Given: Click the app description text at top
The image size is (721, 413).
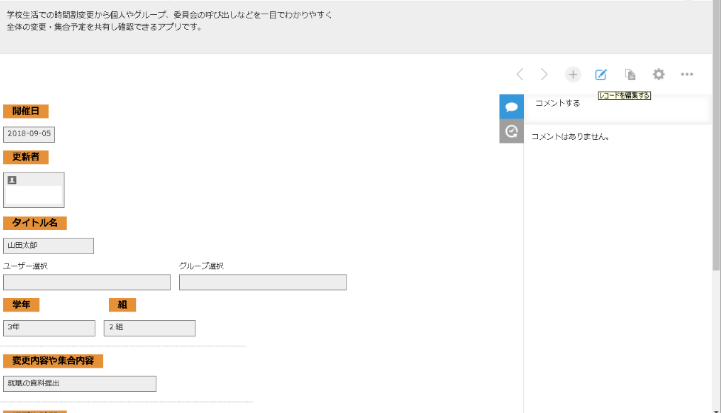Looking at the screenshot, I should click(169, 21).
